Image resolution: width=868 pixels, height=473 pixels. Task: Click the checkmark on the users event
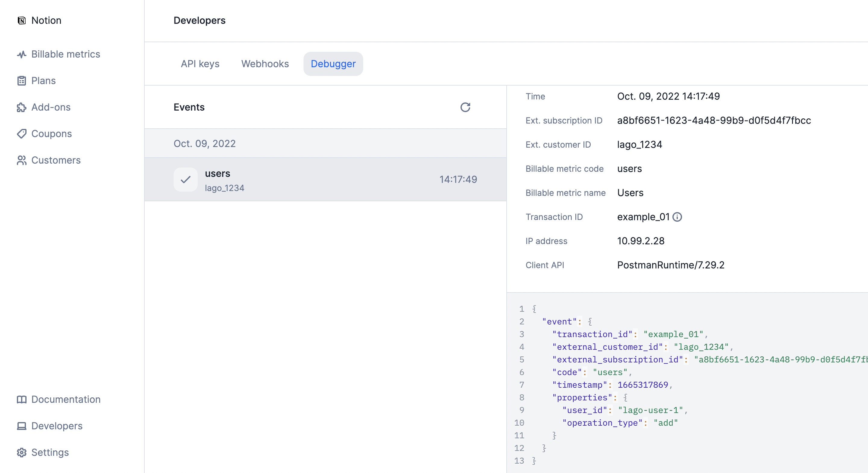pyautogui.click(x=185, y=180)
